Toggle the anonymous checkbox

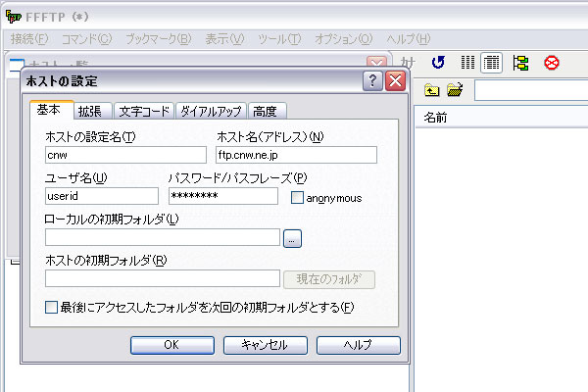(x=297, y=198)
